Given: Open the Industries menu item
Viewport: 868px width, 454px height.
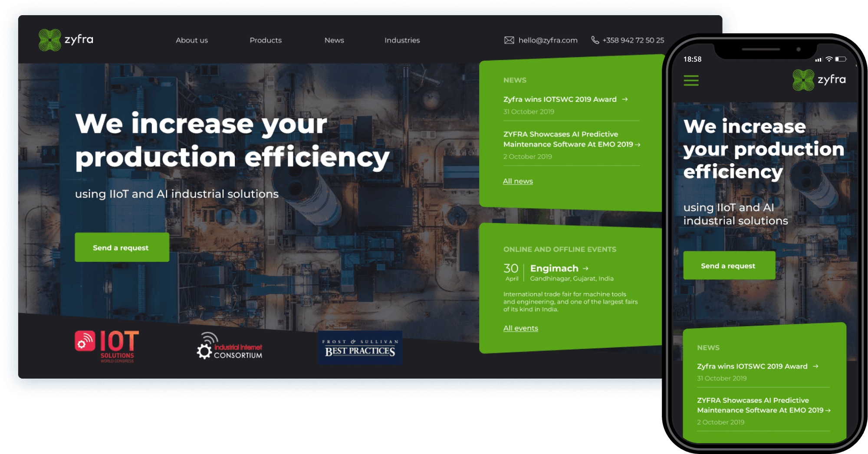Looking at the screenshot, I should tap(402, 40).
